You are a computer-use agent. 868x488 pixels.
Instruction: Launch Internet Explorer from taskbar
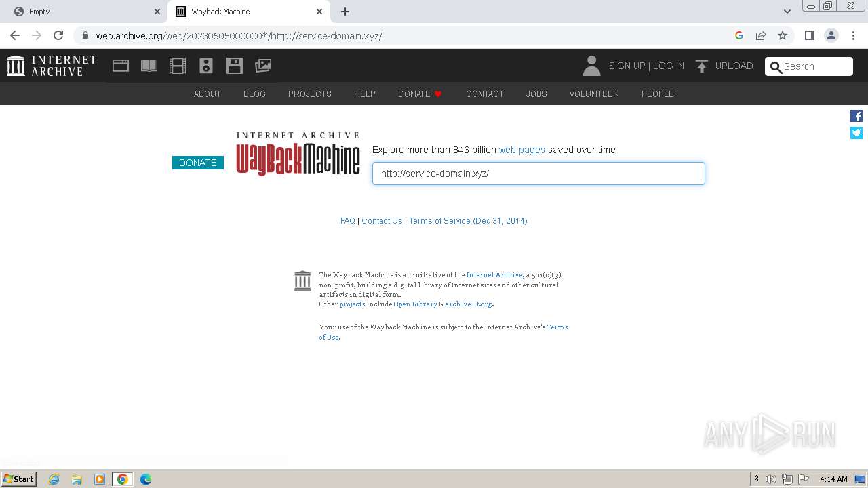coord(54,479)
